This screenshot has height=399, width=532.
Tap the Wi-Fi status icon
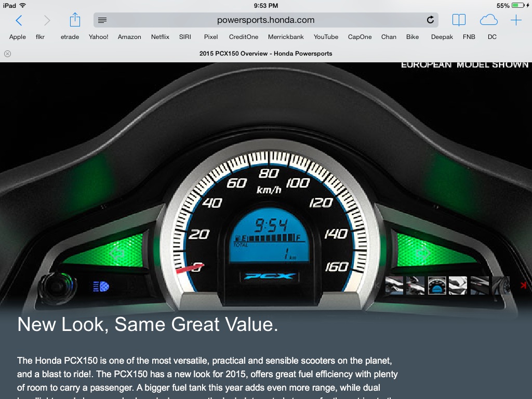[x=23, y=5]
